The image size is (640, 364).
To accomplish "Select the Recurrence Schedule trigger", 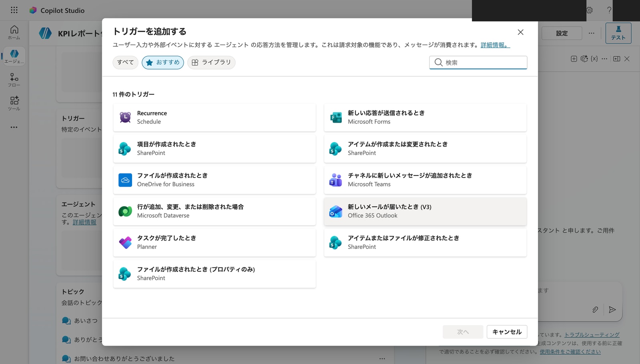I will pos(214,117).
